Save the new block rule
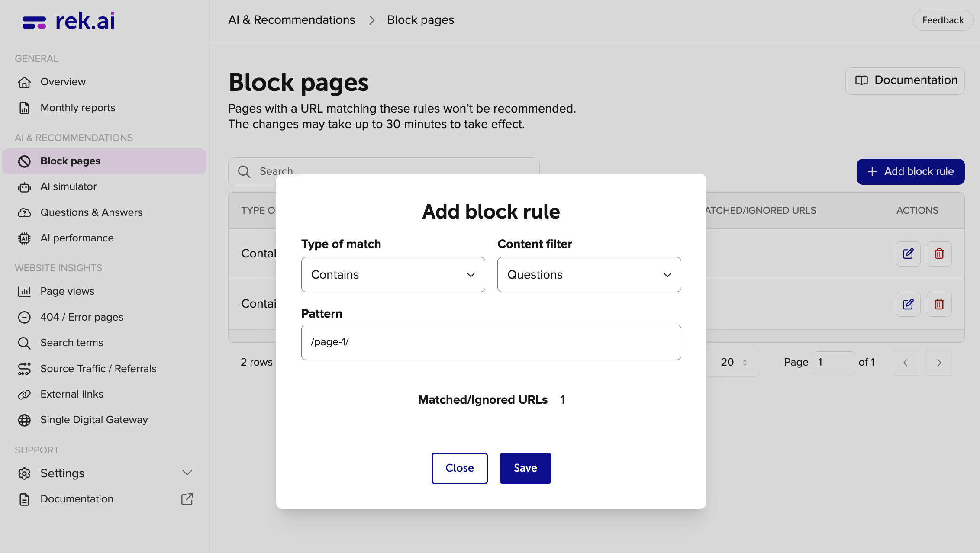This screenshot has width=980, height=553. (x=525, y=468)
